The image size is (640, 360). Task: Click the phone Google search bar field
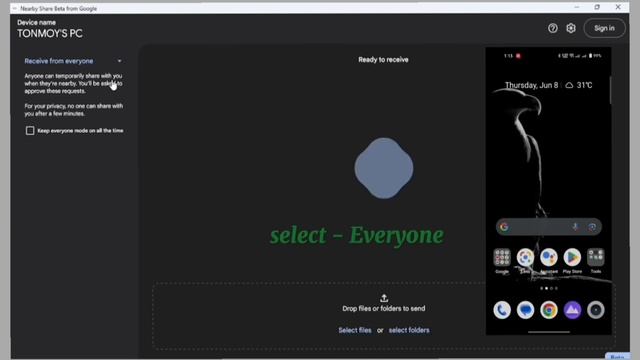[549, 227]
